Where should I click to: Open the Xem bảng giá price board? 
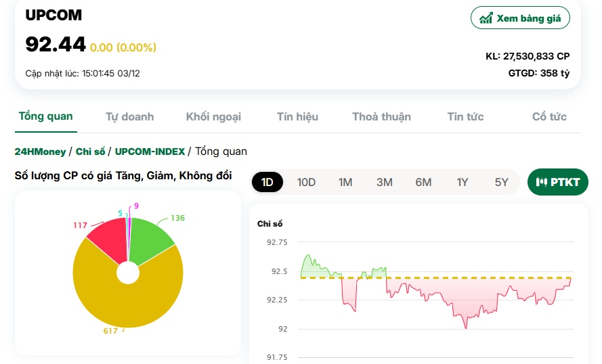tap(520, 18)
